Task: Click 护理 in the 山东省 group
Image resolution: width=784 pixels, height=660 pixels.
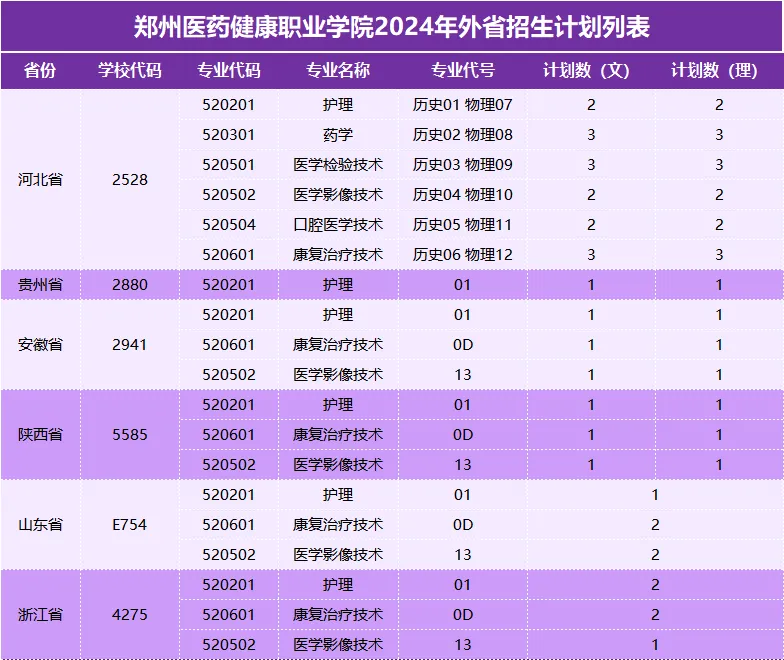Action: pos(338,494)
